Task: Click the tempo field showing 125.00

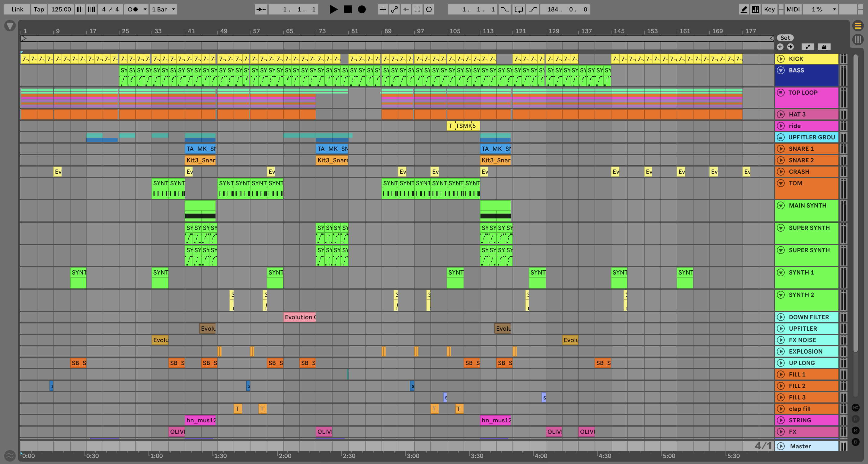Action: tap(61, 9)
